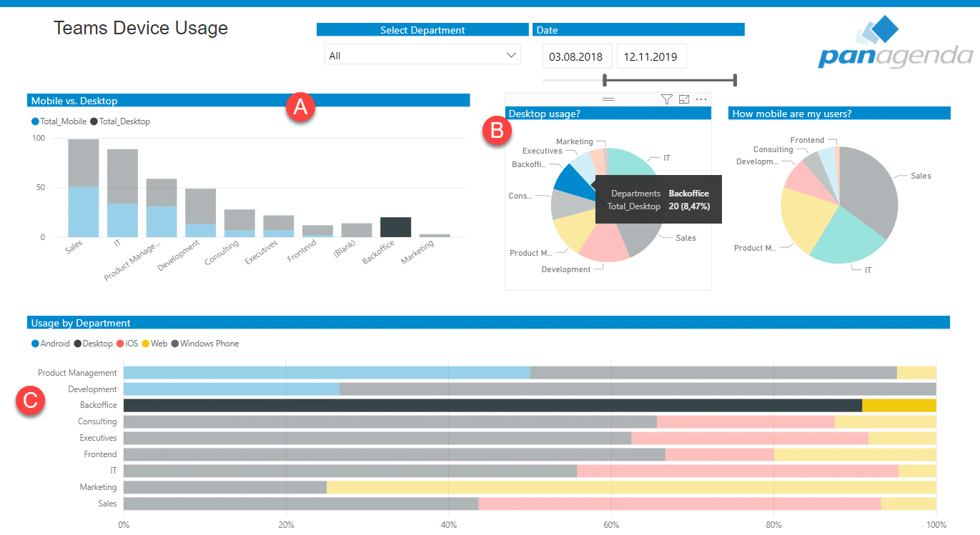Click the red C annotation marker
The height and width of the screenshot is (535, 980).
coord(30,401)
